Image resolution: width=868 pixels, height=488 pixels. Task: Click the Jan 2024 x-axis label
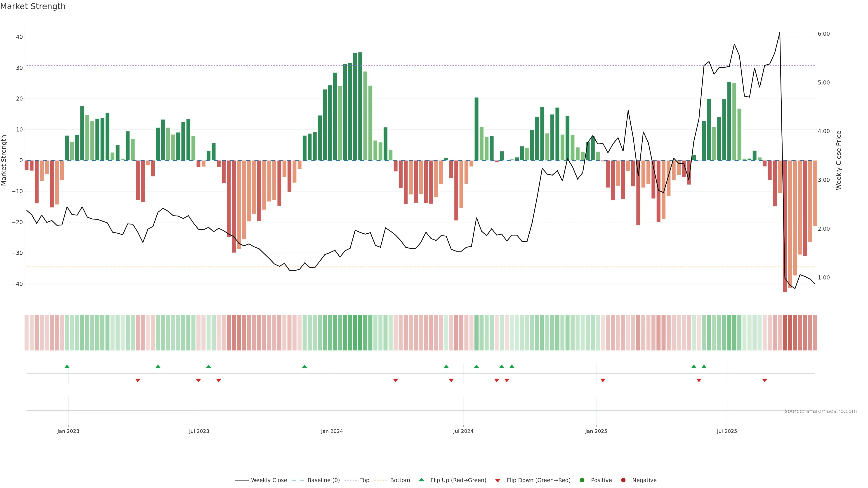click(x=332, y=431)
